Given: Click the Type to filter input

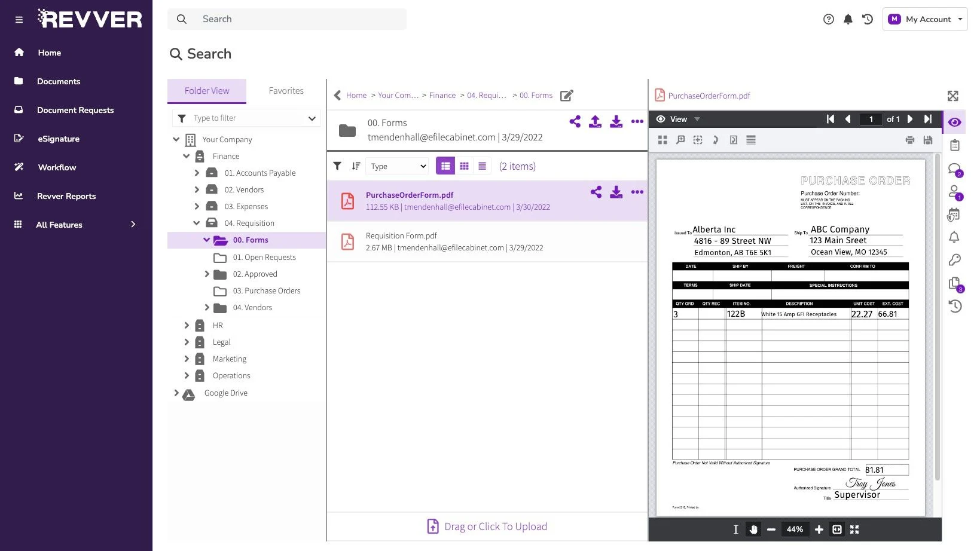Looking at the screenshot, I should coord(245,118).
